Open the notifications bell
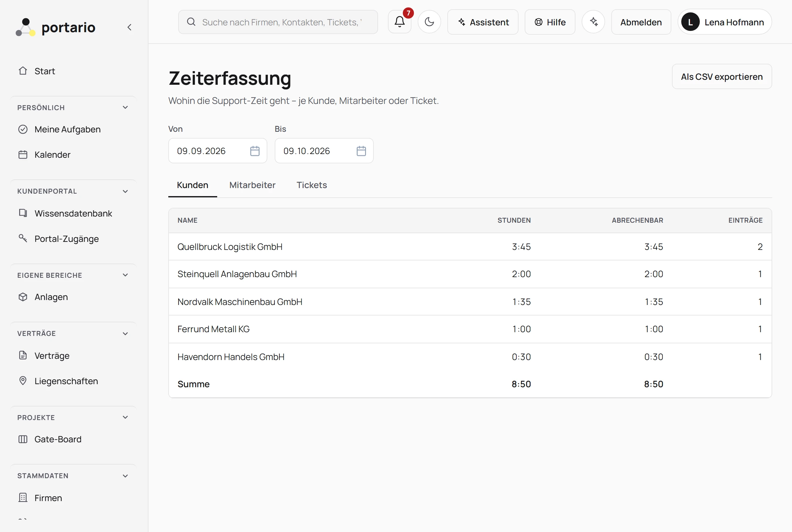This screenshot has width=792, height=532. click(399, 22)
